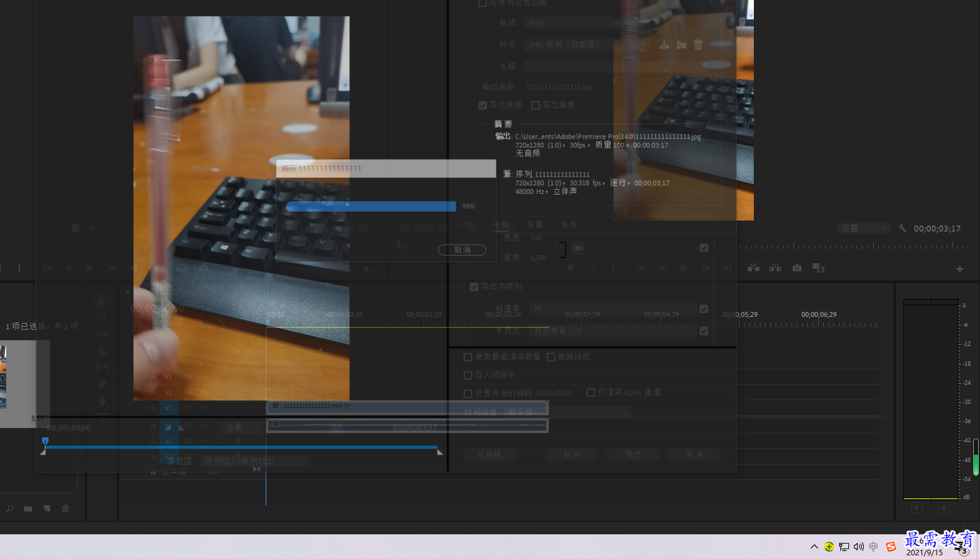This screenshot has height=559, width=980.
Task: Open the 源范围 dropdown
Action: click(x=255, y=461)
